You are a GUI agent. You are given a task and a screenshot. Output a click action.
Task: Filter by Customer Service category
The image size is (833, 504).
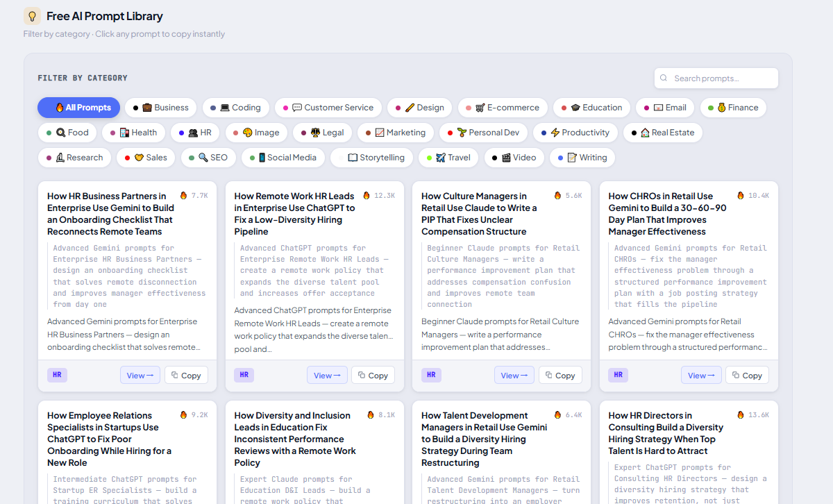[x=328, y=108]
